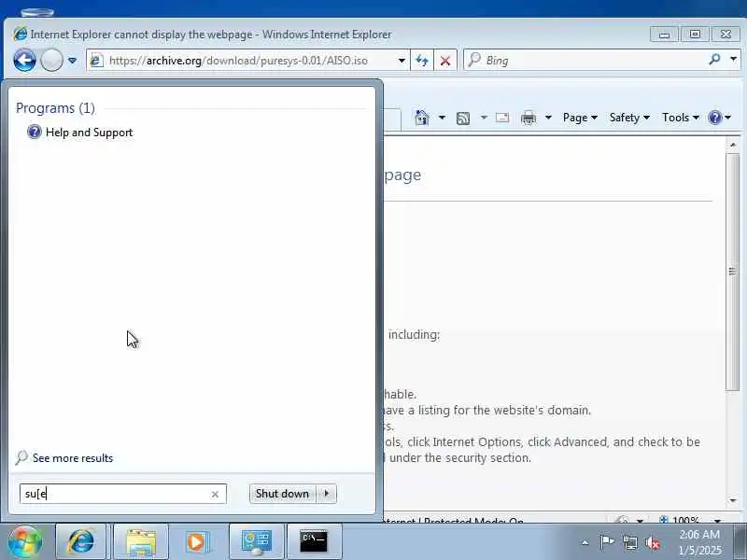Click the muted volume tray icon
747x560 pixels.
653,542
